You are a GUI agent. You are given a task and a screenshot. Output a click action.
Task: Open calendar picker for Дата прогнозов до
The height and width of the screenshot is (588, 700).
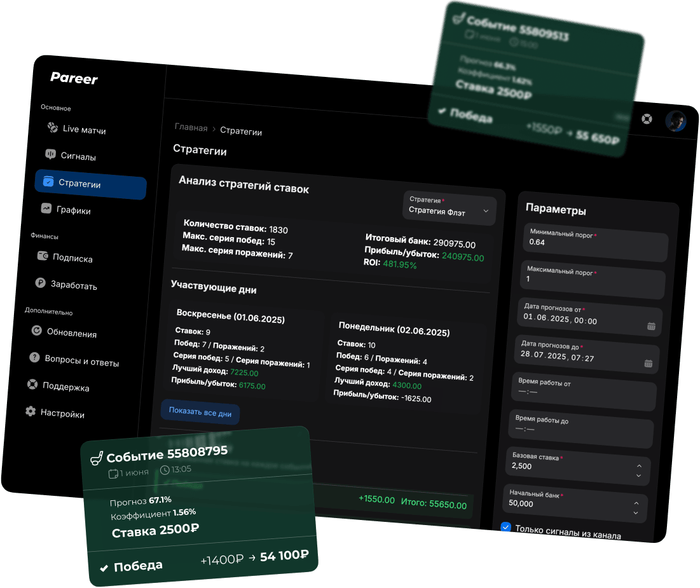tap(648, 364)
